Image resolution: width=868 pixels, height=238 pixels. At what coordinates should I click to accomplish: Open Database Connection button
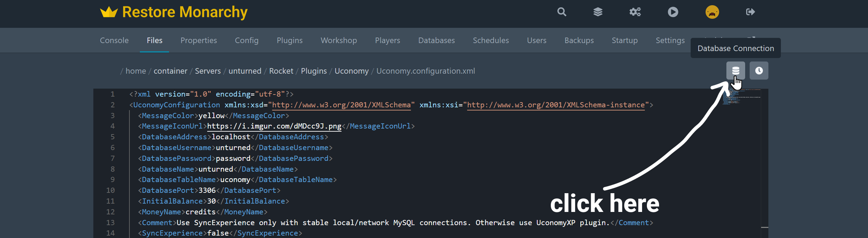pyautogui.click(x=735, y=71)
